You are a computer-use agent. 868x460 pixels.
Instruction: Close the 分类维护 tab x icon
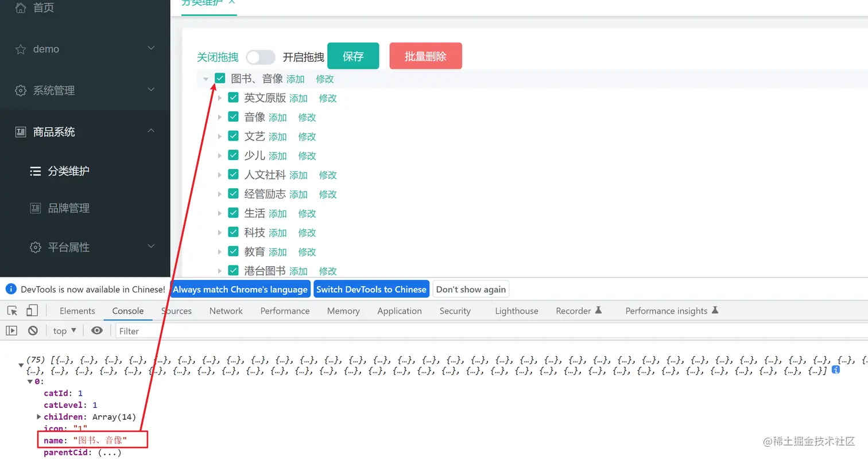(232, 2)
